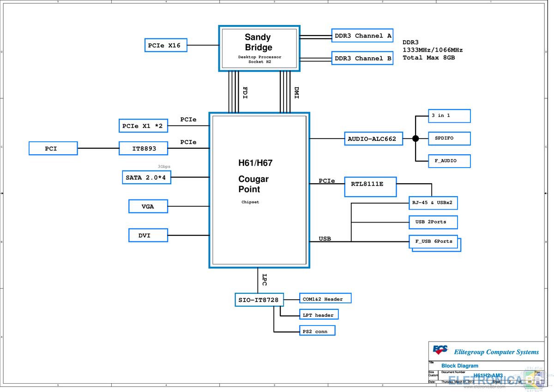Select the AUDIO-ALC662 codec block
554x392 pixels.
click(374, 139)
